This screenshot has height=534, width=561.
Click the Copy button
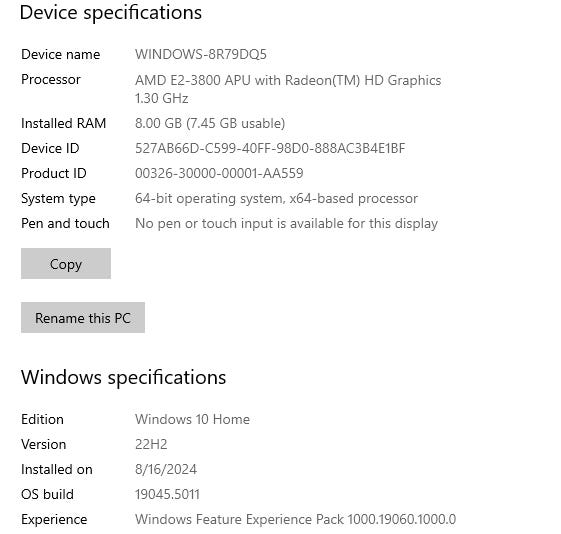coord(66,263)
